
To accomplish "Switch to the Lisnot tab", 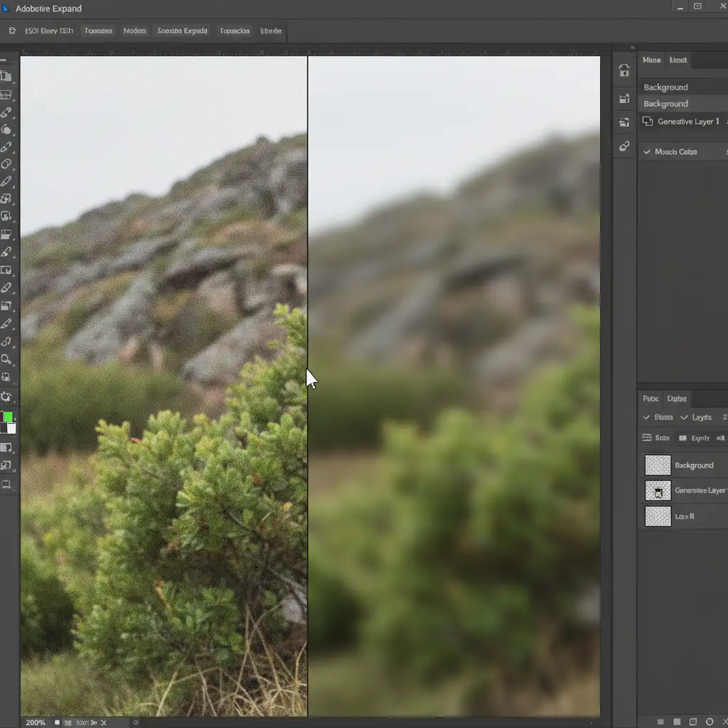I will [678, 60].
